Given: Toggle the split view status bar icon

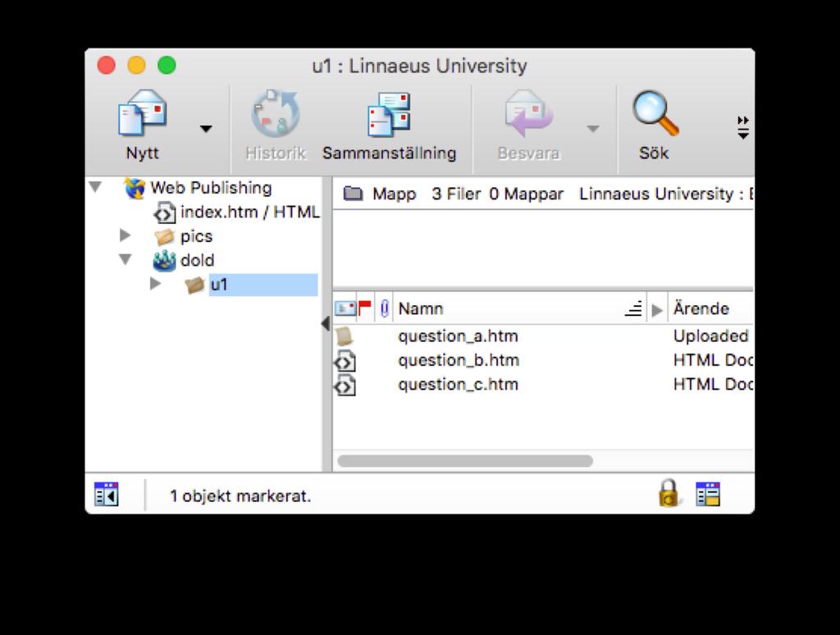Looking at the screenshot, I should pyautogui.click(x=708, y=494).
